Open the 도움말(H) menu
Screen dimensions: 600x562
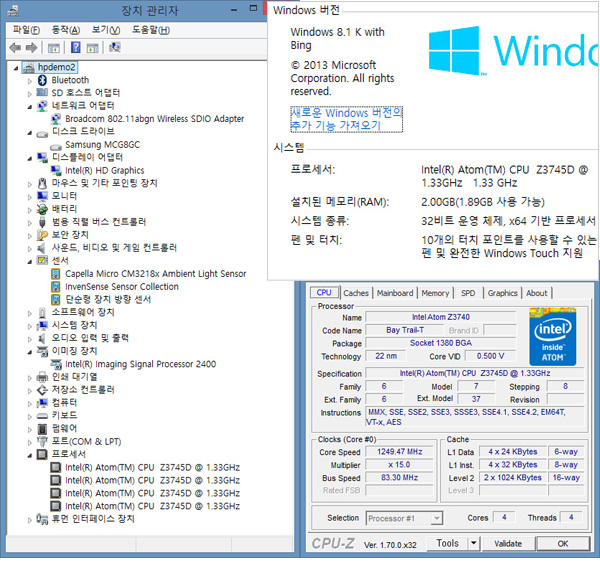[x=151, y=30]
